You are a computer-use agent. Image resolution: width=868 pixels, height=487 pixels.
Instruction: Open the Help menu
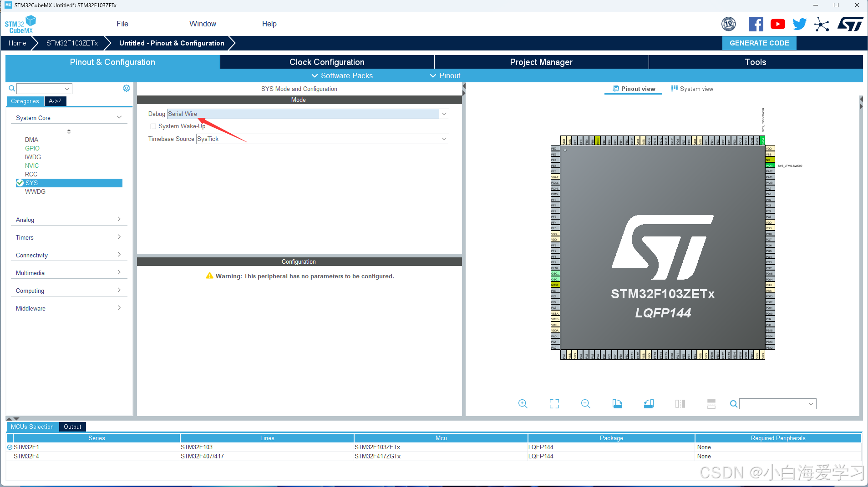point(269,24)
